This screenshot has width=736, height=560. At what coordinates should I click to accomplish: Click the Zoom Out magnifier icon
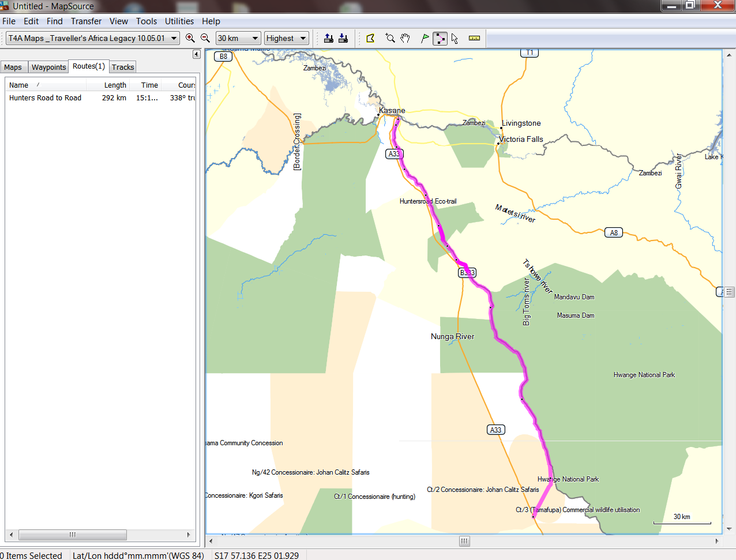pos(205,39)
